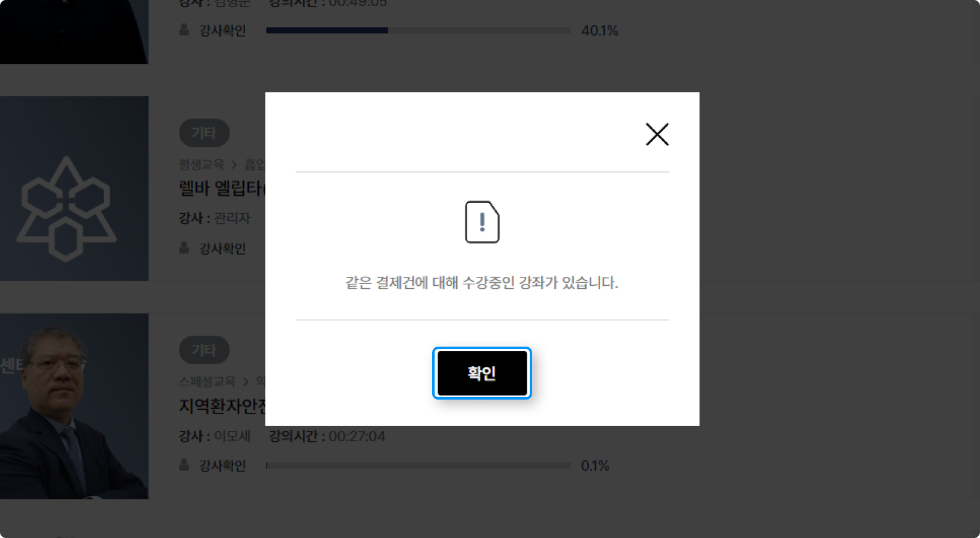Image resolution: width=980 pixels, height=538 pixels.
Task: Click the 0.1% course progress bar
Action: pos(418,465)
